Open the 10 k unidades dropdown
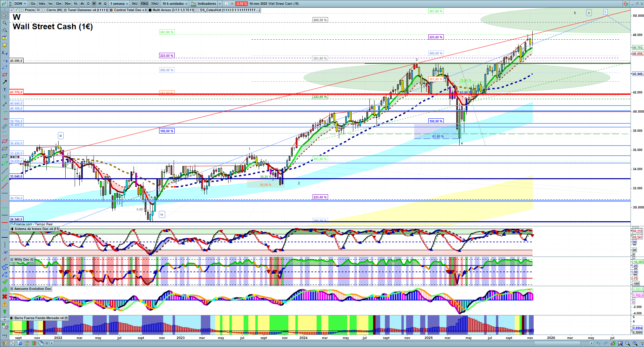 coord(175,4)
